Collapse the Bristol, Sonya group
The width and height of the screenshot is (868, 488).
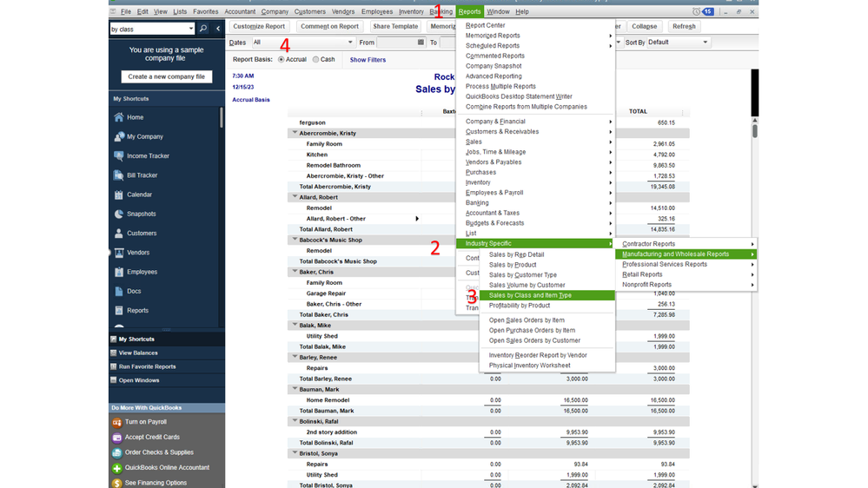click(295, 453)
